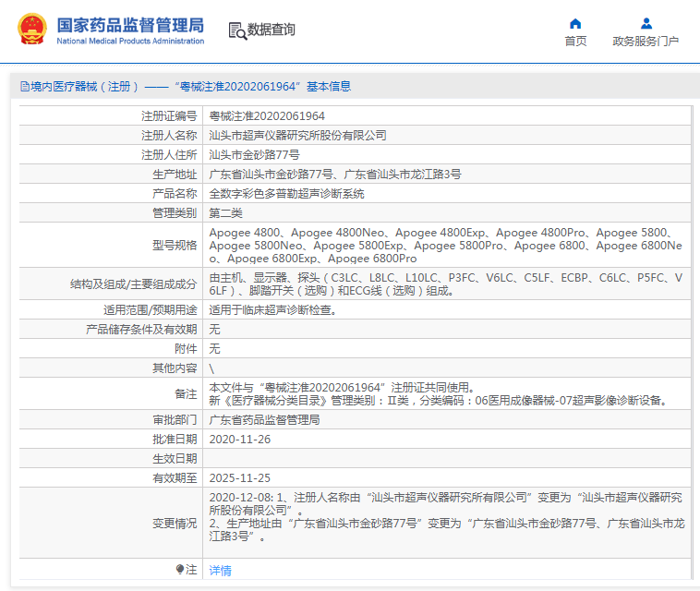700x591 pixels.
Task: Click the 管理类别 label
Action: coord(175,213)
